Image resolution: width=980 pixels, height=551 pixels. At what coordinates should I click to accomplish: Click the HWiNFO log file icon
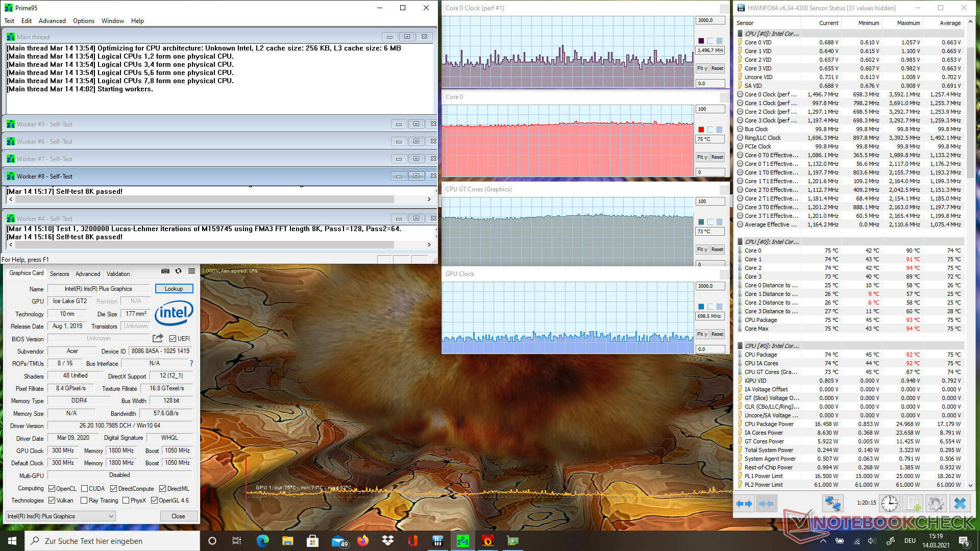click(x=912, y=503)
